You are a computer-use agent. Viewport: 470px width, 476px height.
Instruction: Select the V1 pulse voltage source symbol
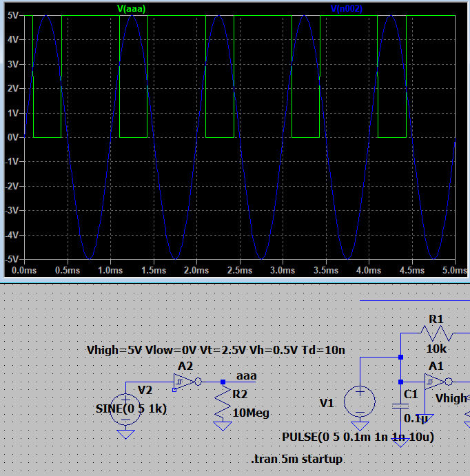[360, 400]
